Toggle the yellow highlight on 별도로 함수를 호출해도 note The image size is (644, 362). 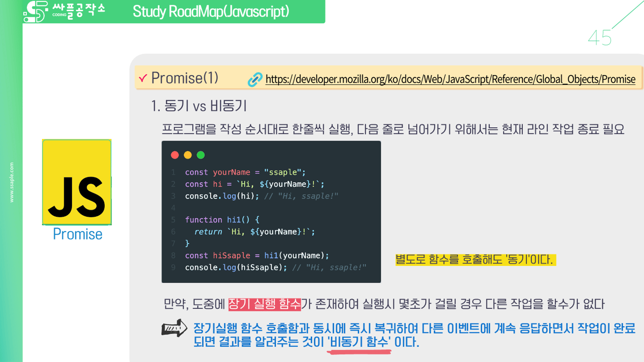point(476,260)
